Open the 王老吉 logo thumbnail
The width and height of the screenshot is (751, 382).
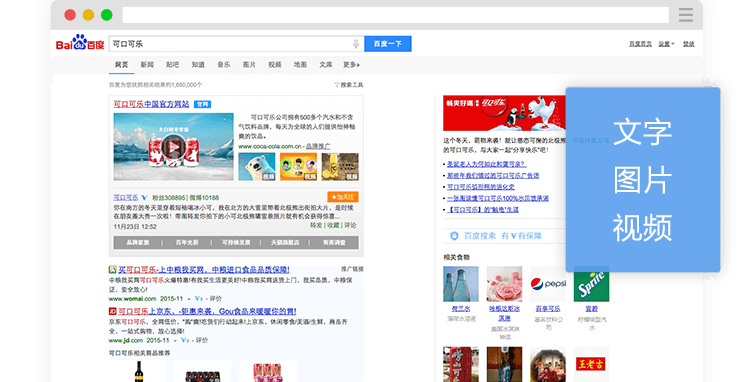click(x=592, y=364)
